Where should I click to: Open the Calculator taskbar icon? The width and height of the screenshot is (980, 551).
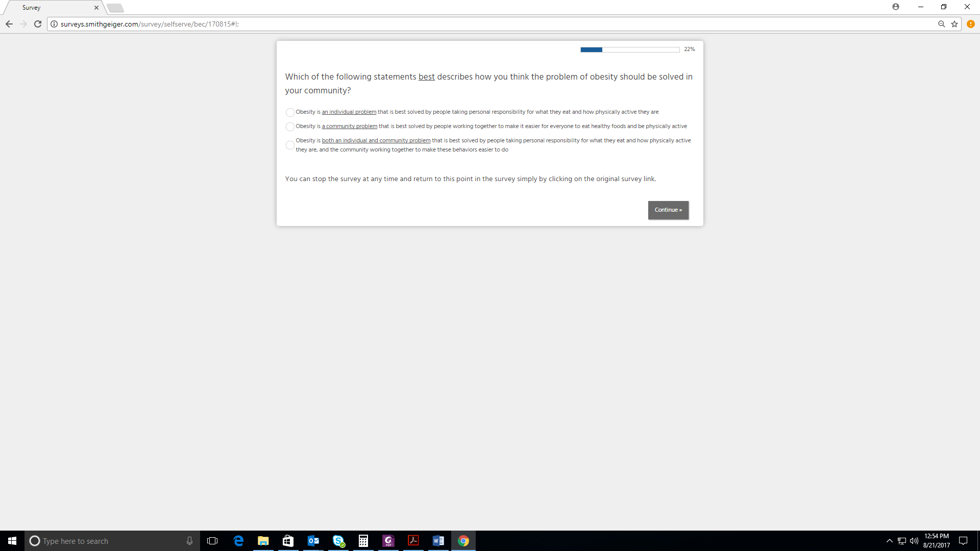363,541
